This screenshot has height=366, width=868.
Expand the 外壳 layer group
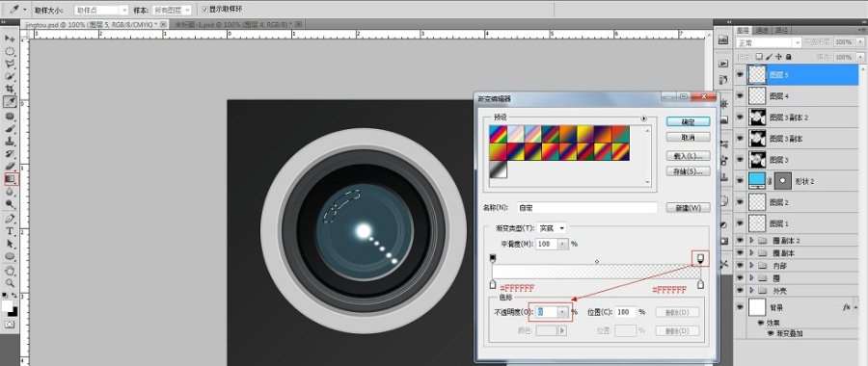pos(751,290)
